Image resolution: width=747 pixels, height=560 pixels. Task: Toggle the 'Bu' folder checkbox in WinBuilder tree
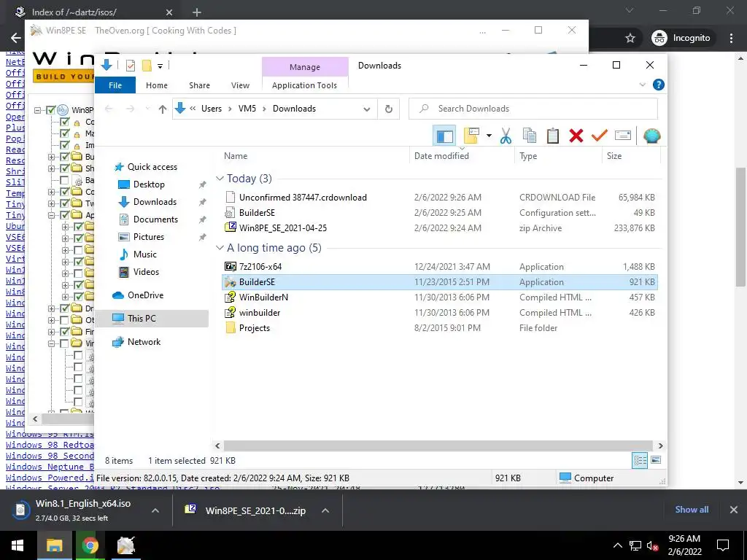tap(65, 156)
